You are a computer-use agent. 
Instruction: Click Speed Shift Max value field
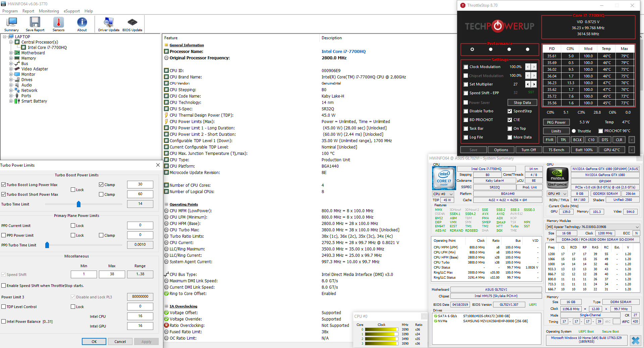click(x=112, y=274)
